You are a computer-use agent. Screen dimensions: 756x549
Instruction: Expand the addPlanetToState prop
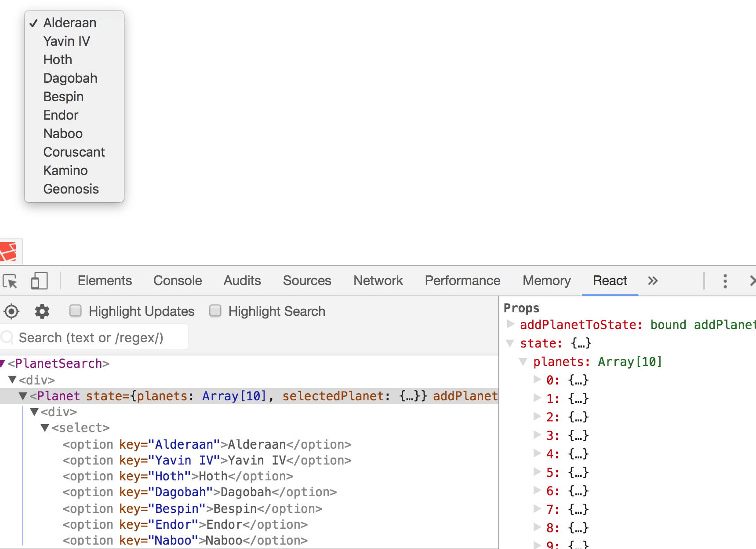pos(510,325)
